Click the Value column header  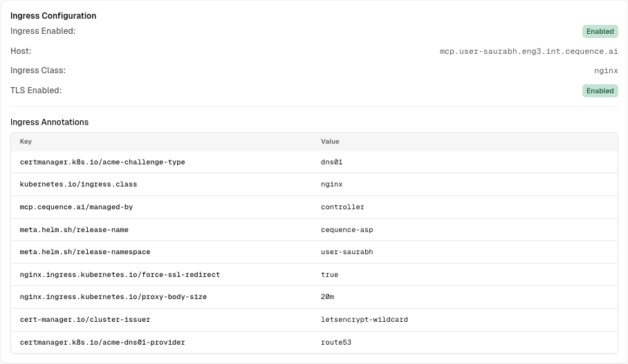click(x=330, y=142)
